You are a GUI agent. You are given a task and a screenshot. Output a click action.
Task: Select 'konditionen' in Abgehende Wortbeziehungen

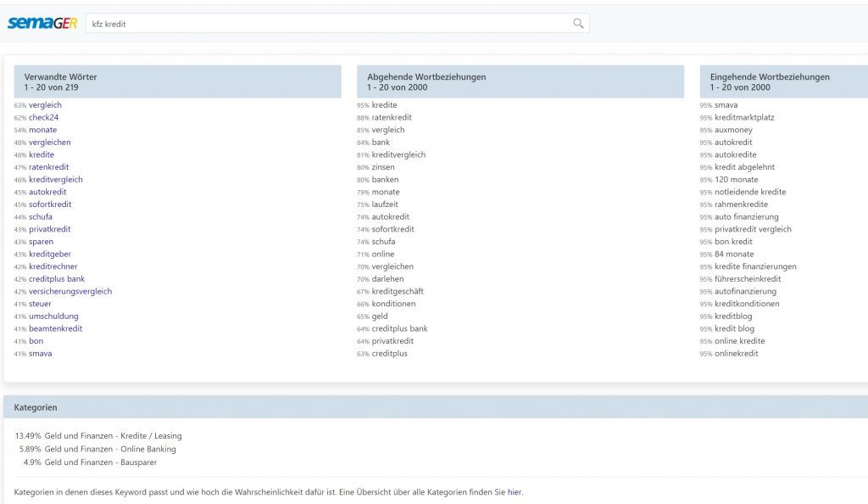393,304
